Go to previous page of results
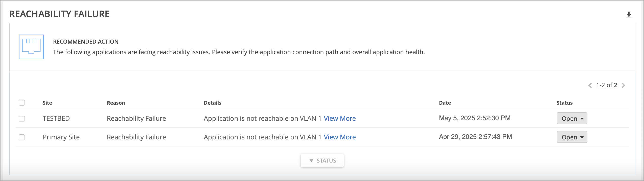The image size is (644, 181). pos(590,85)
